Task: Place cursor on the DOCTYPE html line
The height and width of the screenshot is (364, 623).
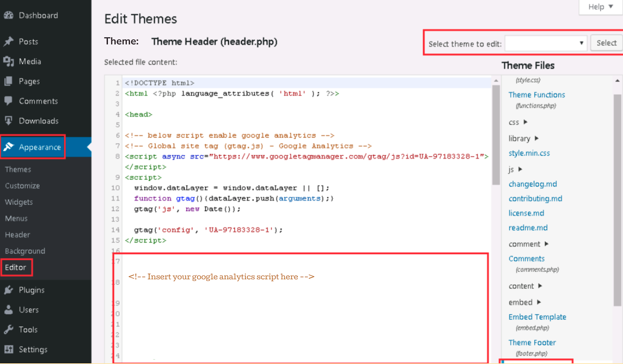Action: point(159,83)
